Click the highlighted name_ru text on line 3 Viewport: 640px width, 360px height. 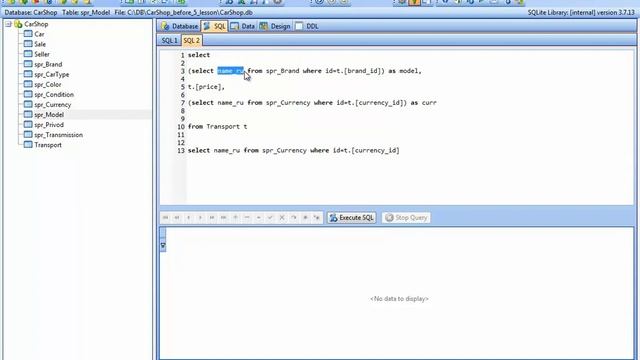(x=230, y=71)
